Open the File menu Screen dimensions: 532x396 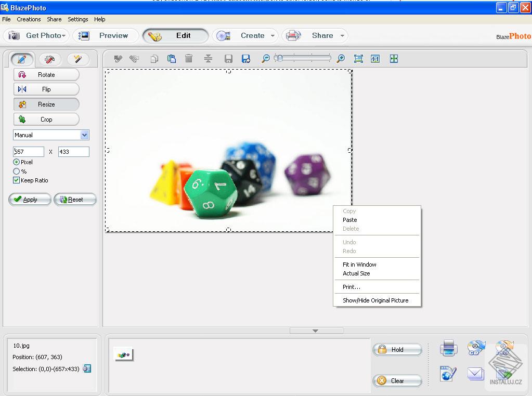coord(6,19)
